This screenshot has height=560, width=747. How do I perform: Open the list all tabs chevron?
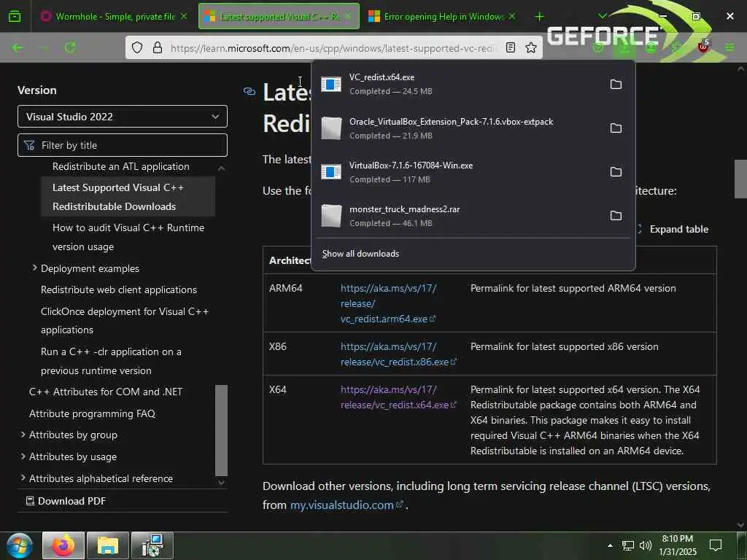click(x=602, y=16)
